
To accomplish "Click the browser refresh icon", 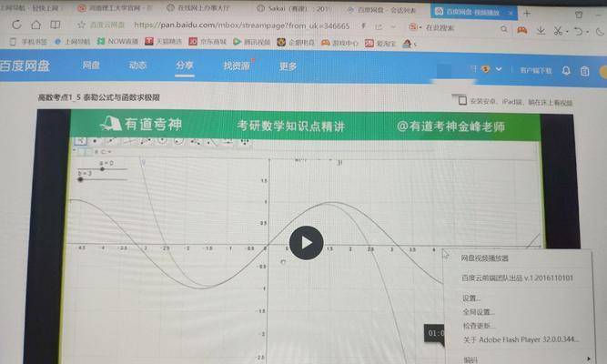I will click(x=16, y=25).
